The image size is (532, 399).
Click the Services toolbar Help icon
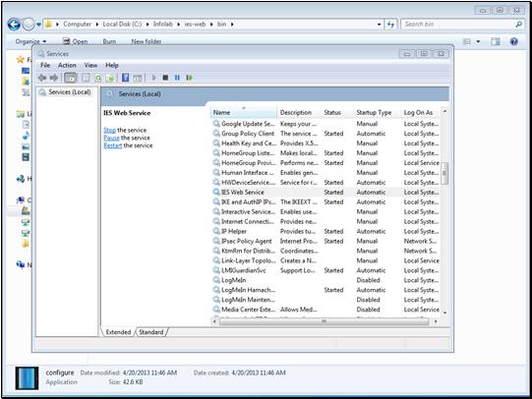pos(125,78)
